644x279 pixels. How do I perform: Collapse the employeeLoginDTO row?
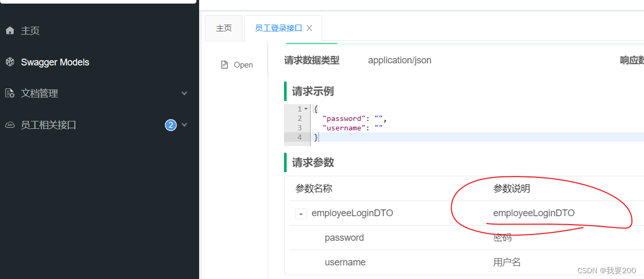pyautogui.click(x=301, y=214)
